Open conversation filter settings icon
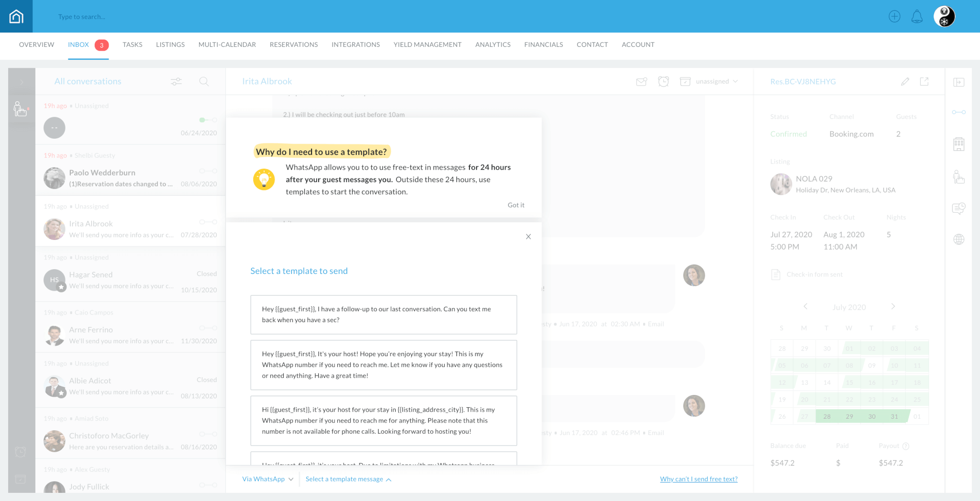Image resolution: width=980 pixels, height=501 pixels. [176, 82]
